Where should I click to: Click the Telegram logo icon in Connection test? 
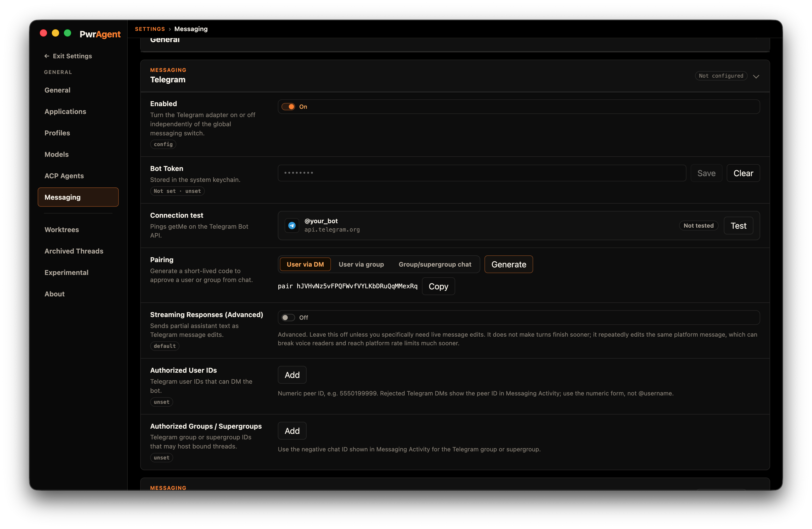click(292, 225)
